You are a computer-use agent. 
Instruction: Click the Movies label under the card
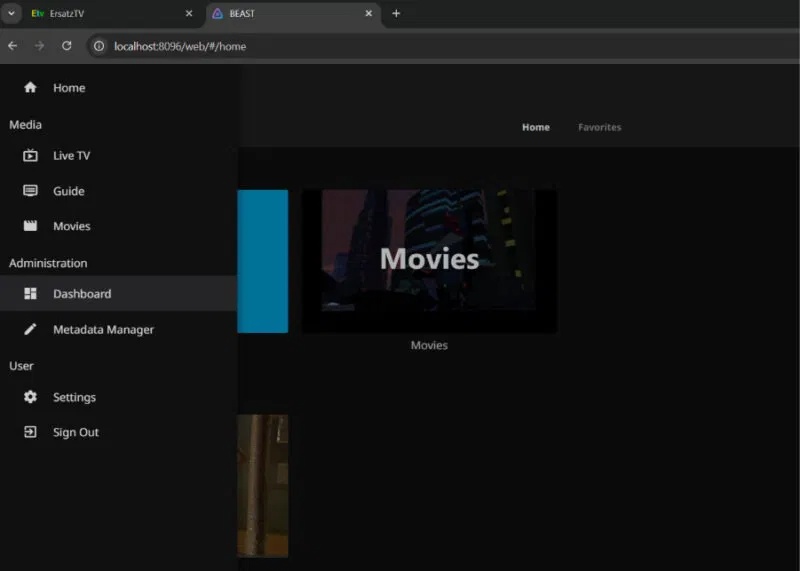pyautogui.click(x=429, y=345)
